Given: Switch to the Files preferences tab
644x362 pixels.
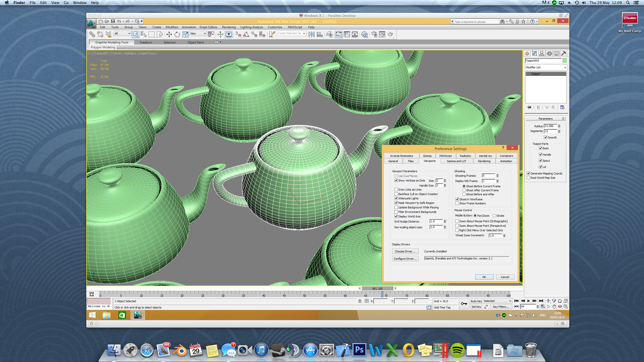Looking at the screenshot, I should 411,161.
